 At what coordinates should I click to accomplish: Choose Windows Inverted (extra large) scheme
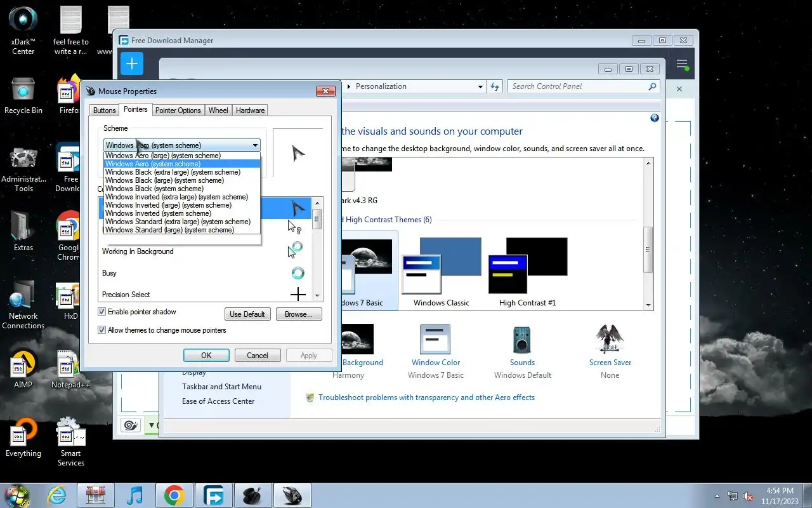pos(181,197)
